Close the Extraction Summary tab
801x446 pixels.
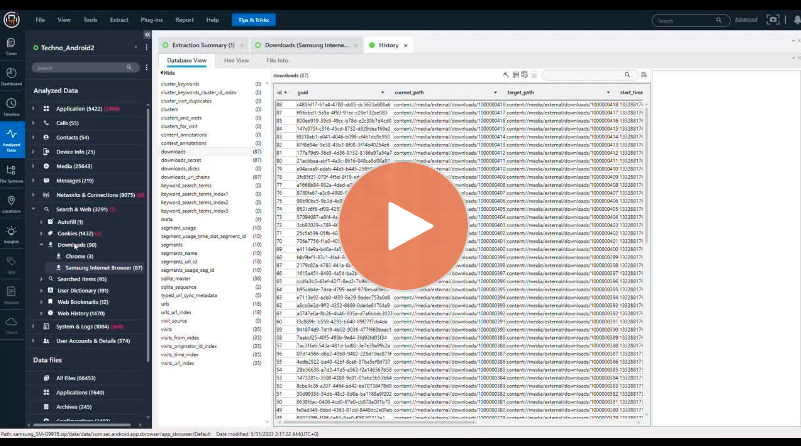pos(243,45)
